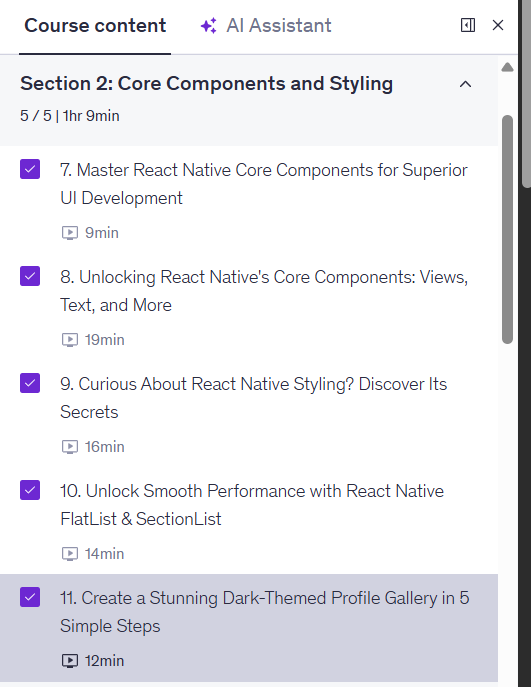Toggle lecture 9 completion checkbox

coord(30,383)
